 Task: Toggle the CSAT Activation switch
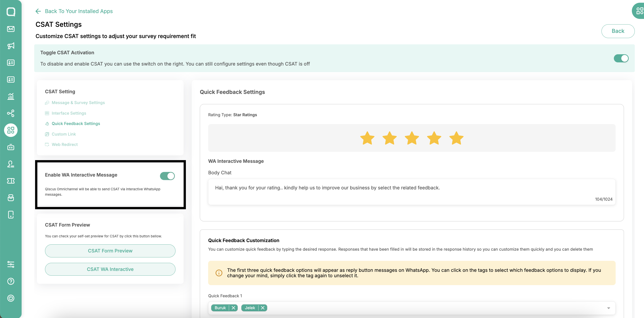tap(621, 58)
